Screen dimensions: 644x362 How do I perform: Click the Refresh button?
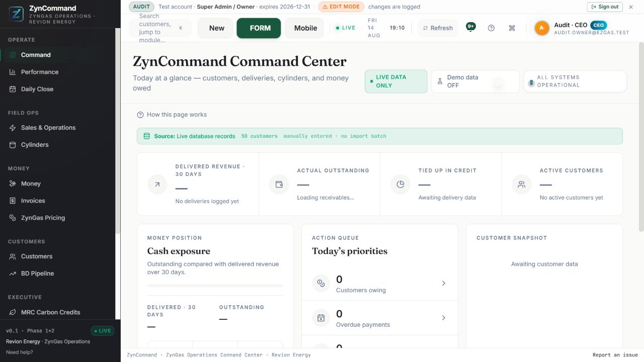[x=438, y=28]
